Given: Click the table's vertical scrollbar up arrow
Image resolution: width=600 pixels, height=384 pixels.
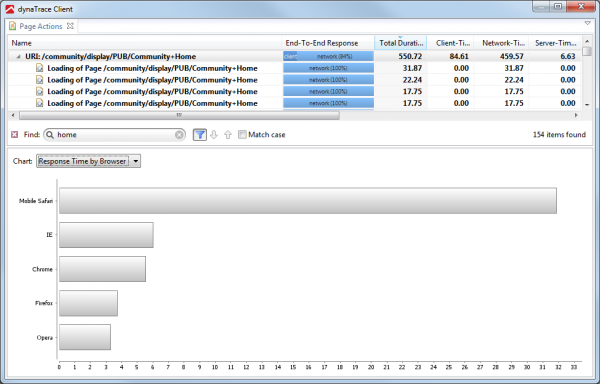Looking at the screenshot, I should [x=587, y=41].
